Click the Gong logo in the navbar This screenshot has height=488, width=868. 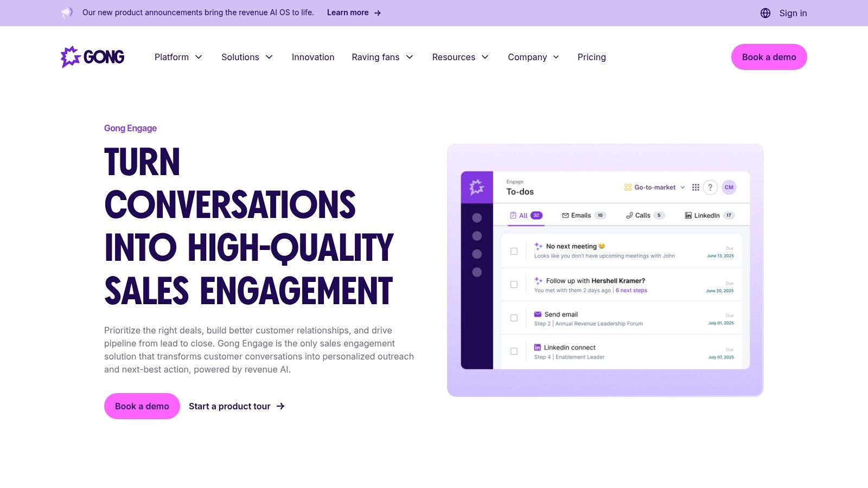[x=92, y=56]
